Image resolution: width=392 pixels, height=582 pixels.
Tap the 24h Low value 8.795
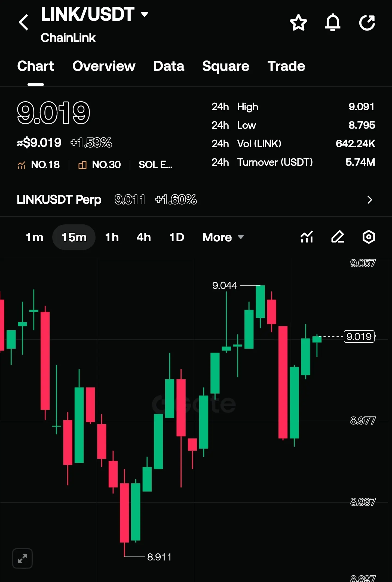362,125
